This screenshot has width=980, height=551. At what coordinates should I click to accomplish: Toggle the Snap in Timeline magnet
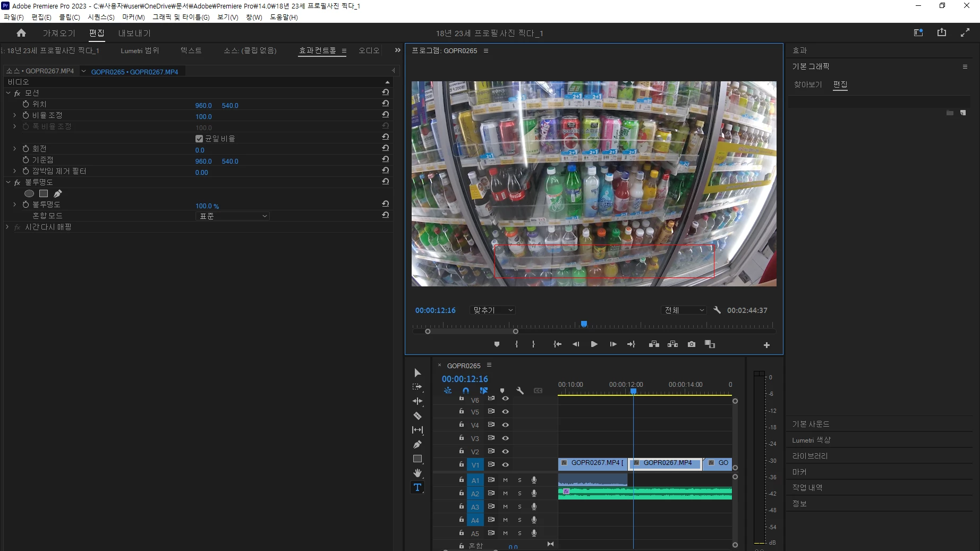tap(466, 391)
